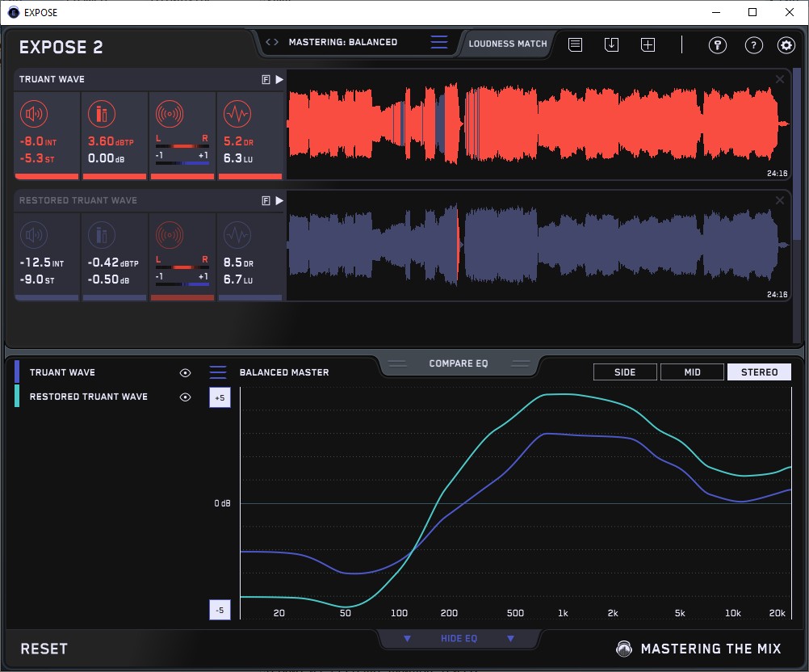
Task: Click the help question mark icon
Action: click(752, 45)
